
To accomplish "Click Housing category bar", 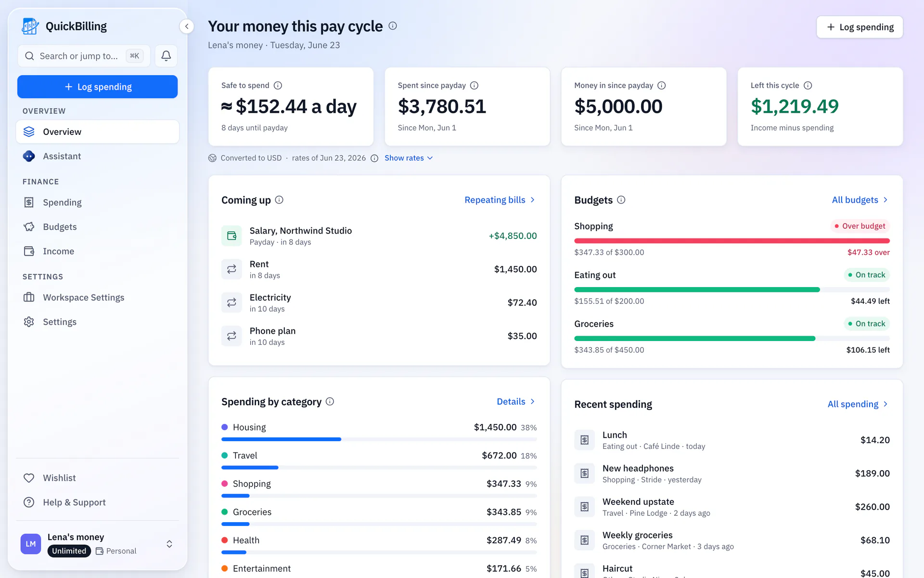I will [x=379, y=439].
